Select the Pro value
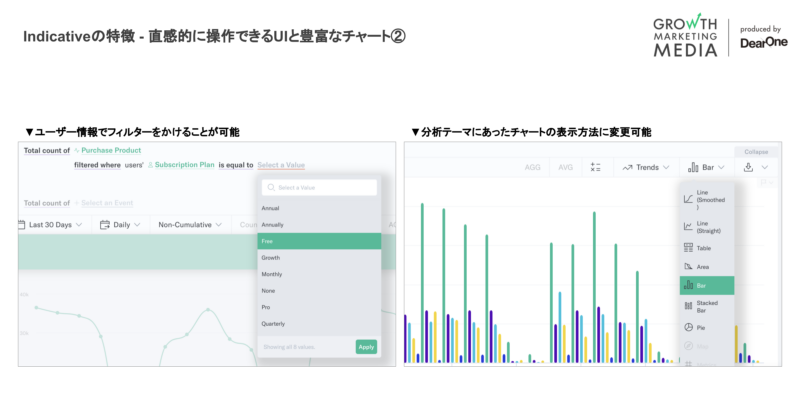 [319, 307]
